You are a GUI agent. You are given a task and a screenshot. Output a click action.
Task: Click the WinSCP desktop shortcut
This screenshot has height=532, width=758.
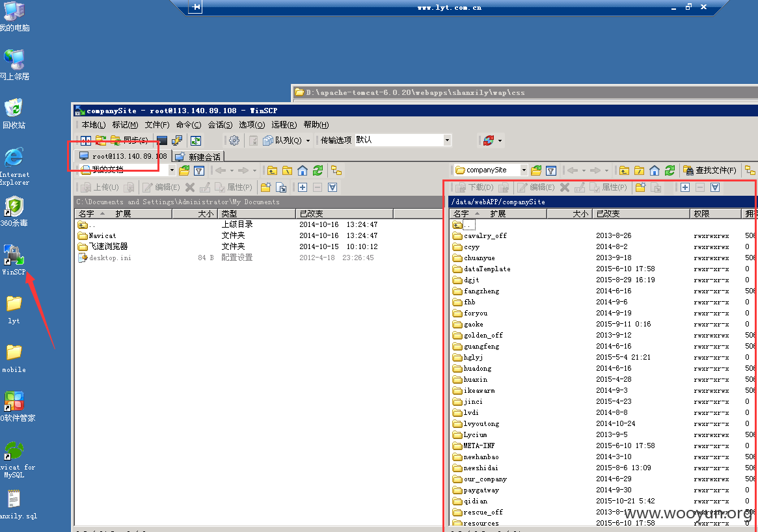pos(14,259)
